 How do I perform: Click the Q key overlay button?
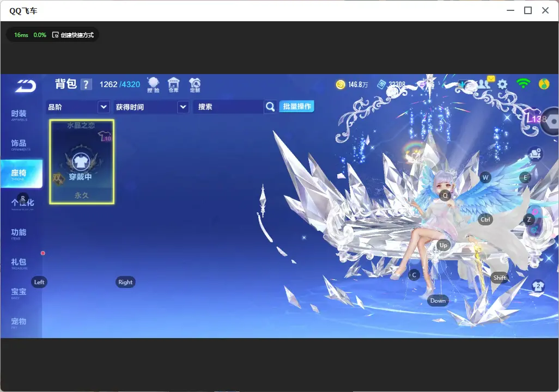445,195
